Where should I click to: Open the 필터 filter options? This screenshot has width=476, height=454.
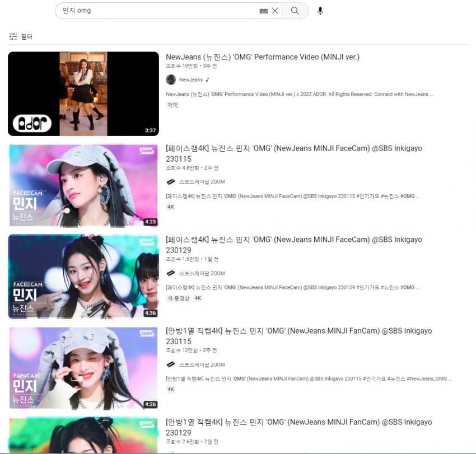21,37
